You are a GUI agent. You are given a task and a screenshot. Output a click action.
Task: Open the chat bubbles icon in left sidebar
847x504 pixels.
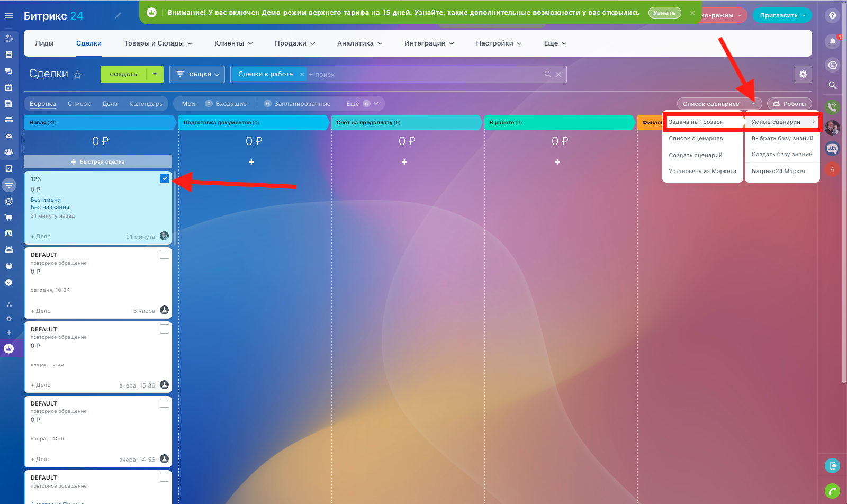click(x=8, y=70)
